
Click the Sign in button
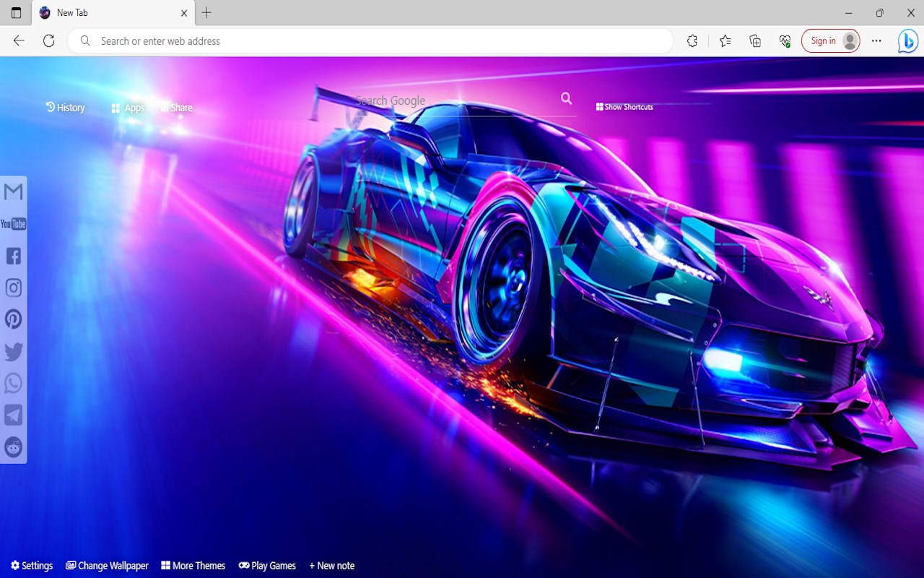[830, 41]
